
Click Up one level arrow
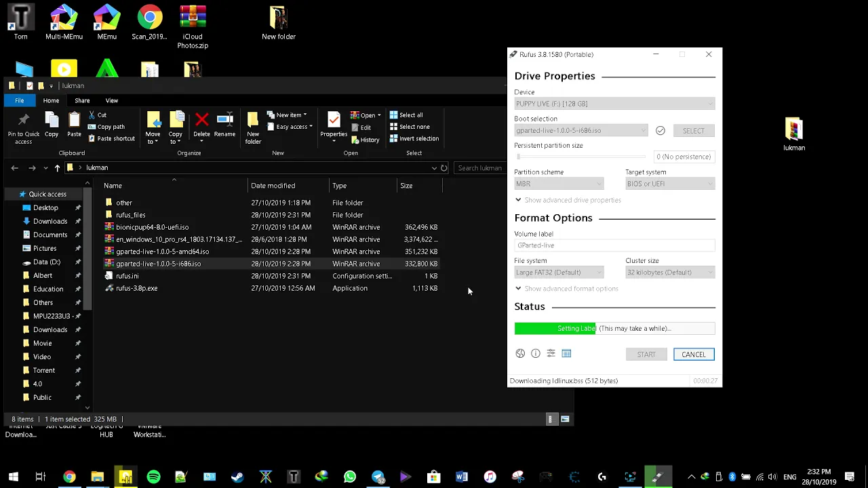[57, 167]
